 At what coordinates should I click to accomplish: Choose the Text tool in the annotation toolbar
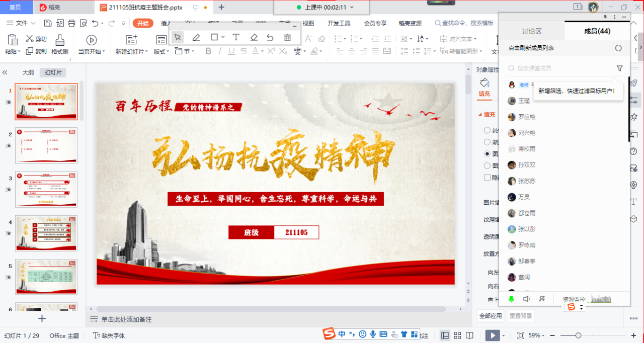[236, 37]
